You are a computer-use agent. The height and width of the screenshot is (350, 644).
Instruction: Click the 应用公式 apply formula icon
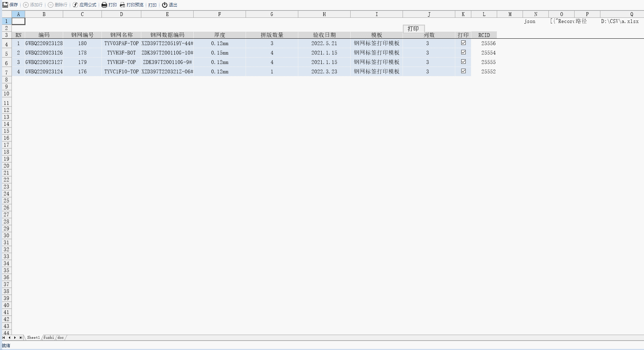point(75,5)
